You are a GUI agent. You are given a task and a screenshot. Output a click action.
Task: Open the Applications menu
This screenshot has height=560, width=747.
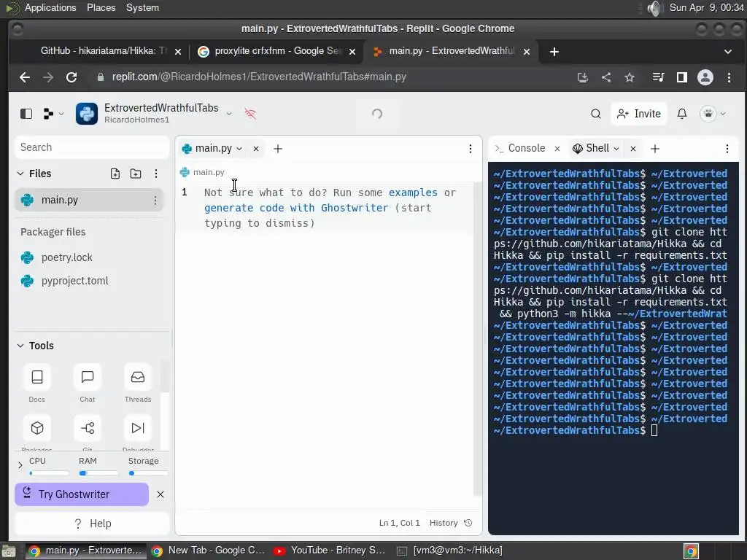pos(50,7)
